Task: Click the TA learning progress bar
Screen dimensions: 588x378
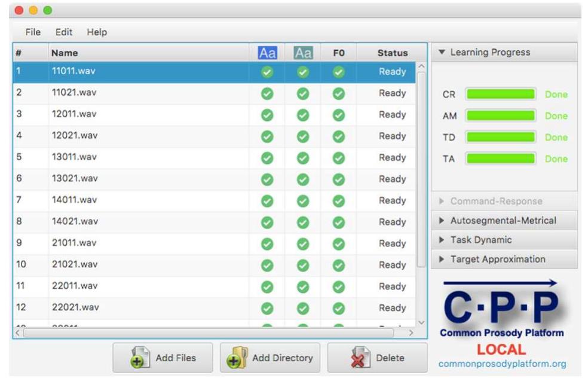Action: pyautogui.click(x=501, y=158)
